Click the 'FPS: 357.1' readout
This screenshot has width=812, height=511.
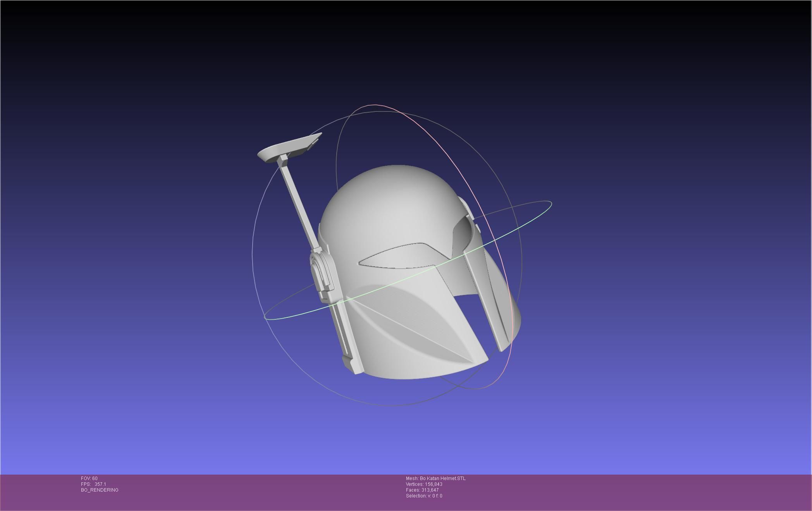tap(93, 484)
